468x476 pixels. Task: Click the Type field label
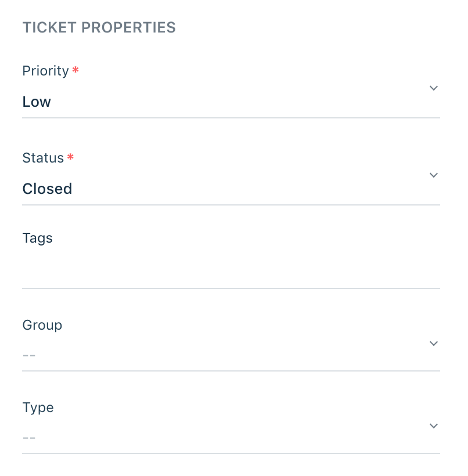point(38,408)
